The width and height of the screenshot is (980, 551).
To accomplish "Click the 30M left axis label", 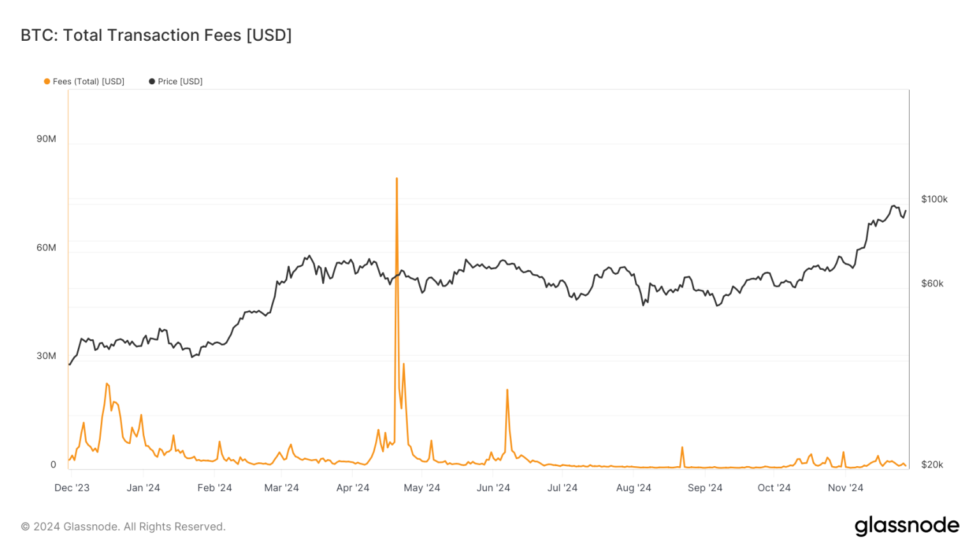I will pyautogui.click(x=46, y=356).
